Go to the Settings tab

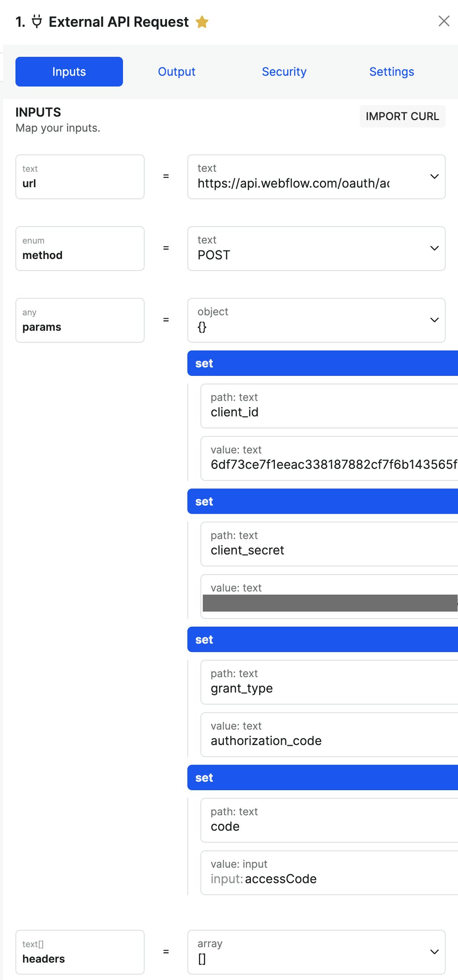click(x=392, y=72)
